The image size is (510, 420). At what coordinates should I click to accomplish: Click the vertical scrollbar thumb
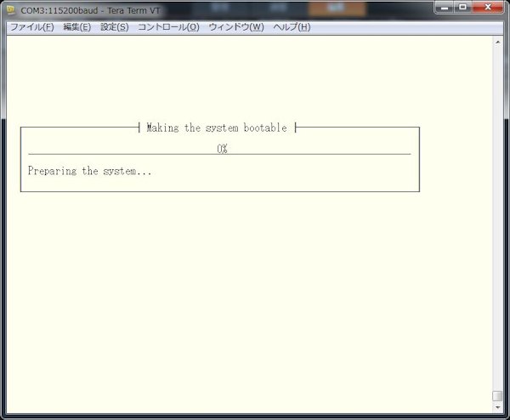pyautogui.click(x=497, y=396)
